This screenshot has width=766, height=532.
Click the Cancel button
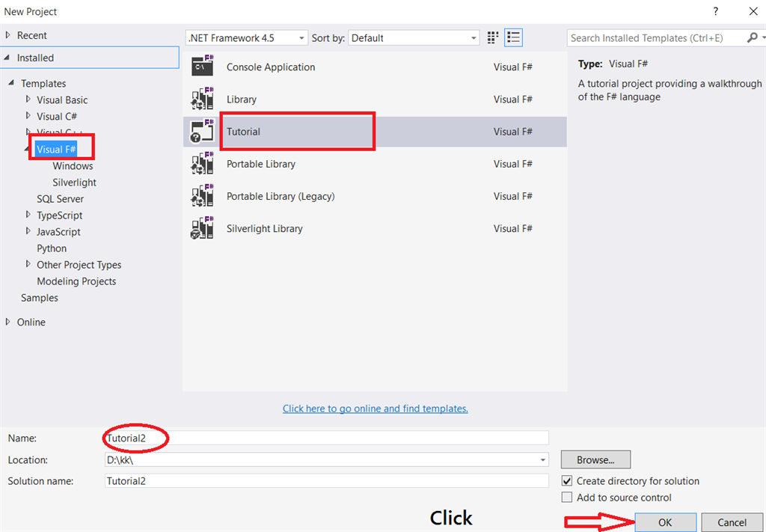point(732,522)
